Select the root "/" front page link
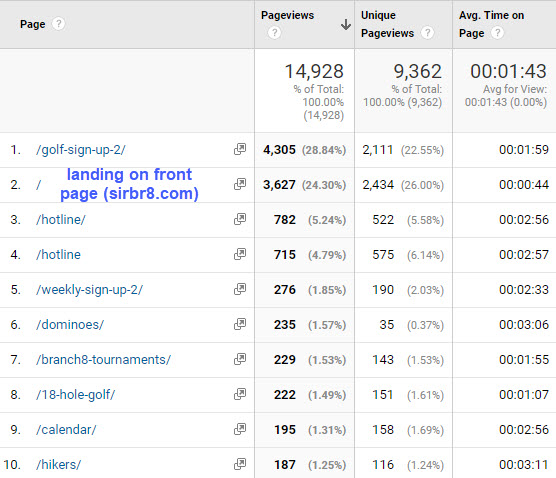 click(38, 185)
